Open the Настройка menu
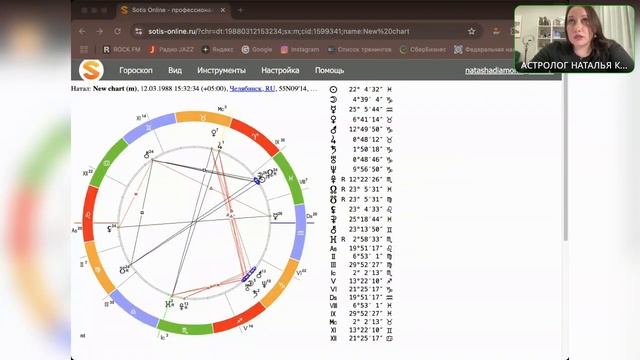The height and width of the screenshot is (360, 640). click(x=280, y=70)
